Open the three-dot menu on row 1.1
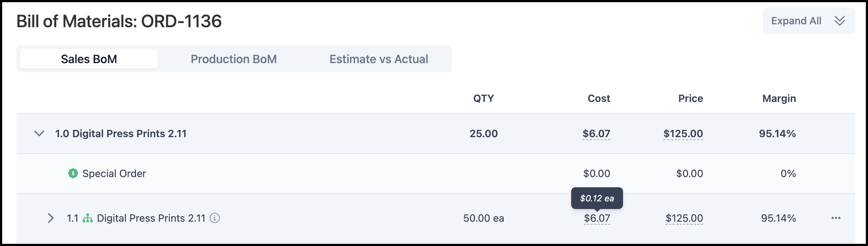This screenshot has width=868, height=246. [836, 218]
